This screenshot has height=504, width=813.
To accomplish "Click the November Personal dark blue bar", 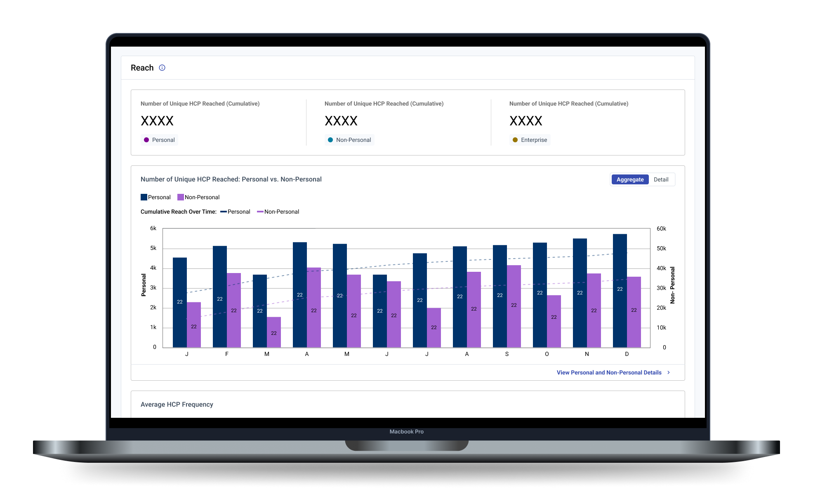I will click(x=580, y=293).
